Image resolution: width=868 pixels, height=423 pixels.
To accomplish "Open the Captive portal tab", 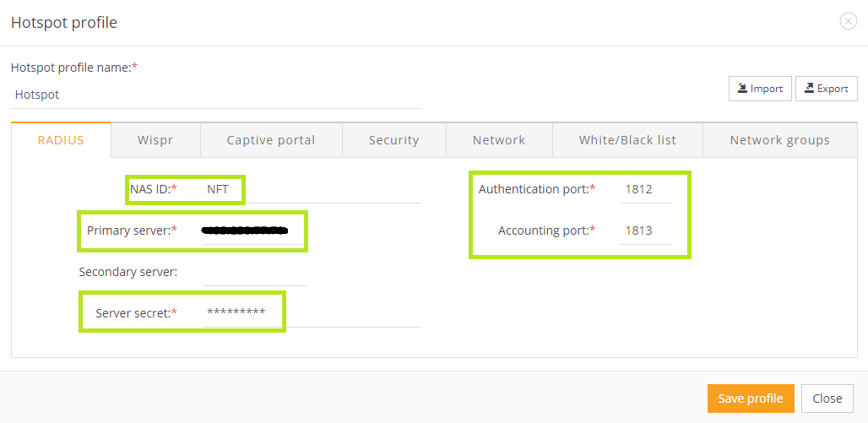I will point(271,140).
